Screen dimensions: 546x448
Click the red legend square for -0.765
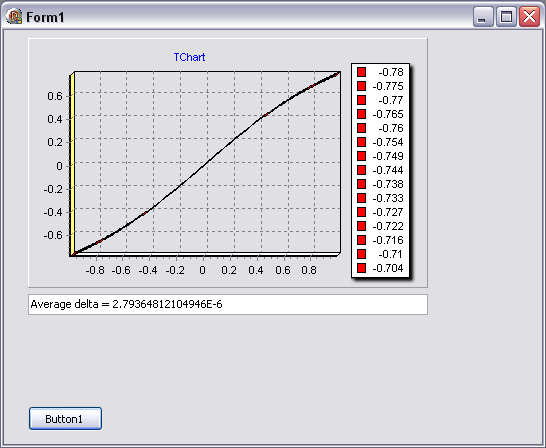(x=361, y=114)
